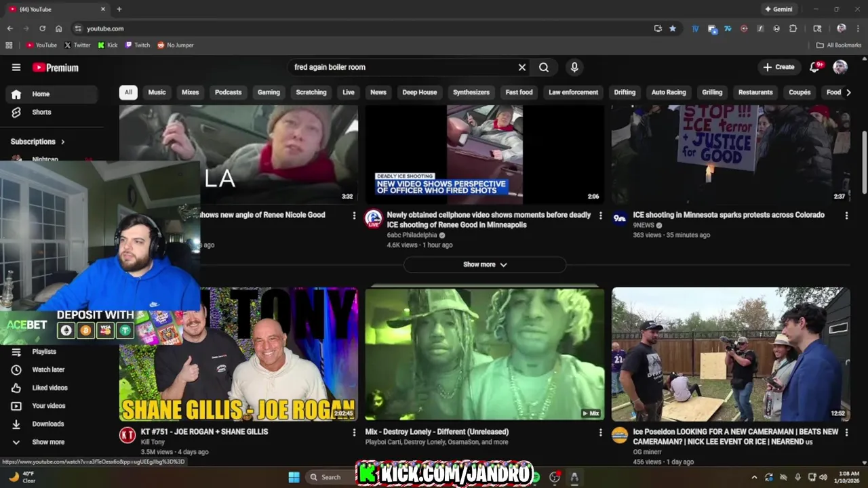Expand the Show more button between video rows
The height and width of the screenshot is (488, 868).
pos(485,264)
